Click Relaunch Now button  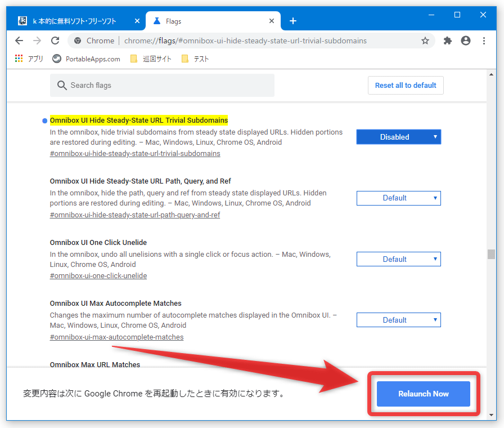point(424,394)
